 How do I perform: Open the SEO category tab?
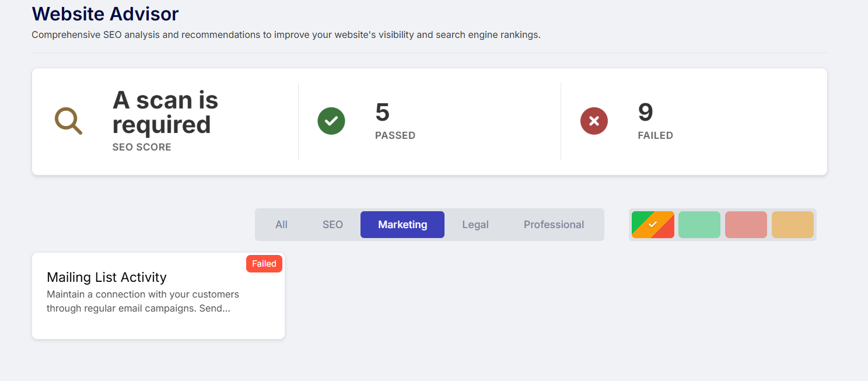point(332,225)
